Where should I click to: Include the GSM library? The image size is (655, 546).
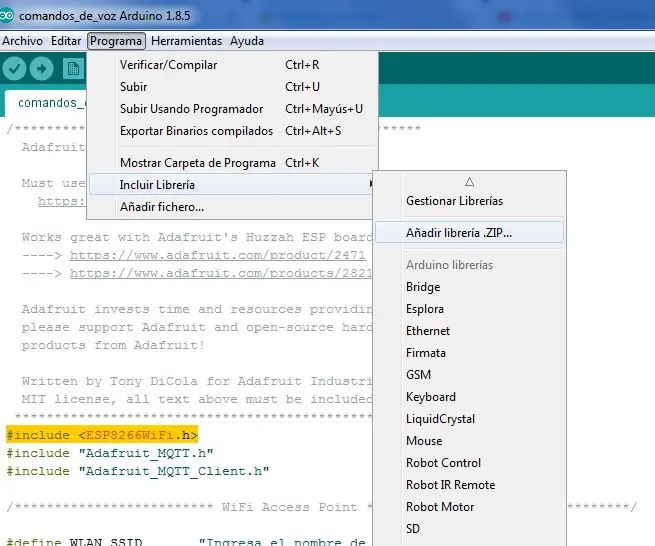(470, 375)
